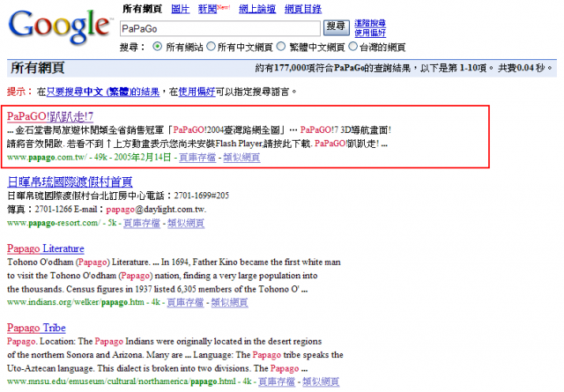Screen dimensions: 564x392
Task: Select the 所有網站 radio button
Action: click(157, 47)
